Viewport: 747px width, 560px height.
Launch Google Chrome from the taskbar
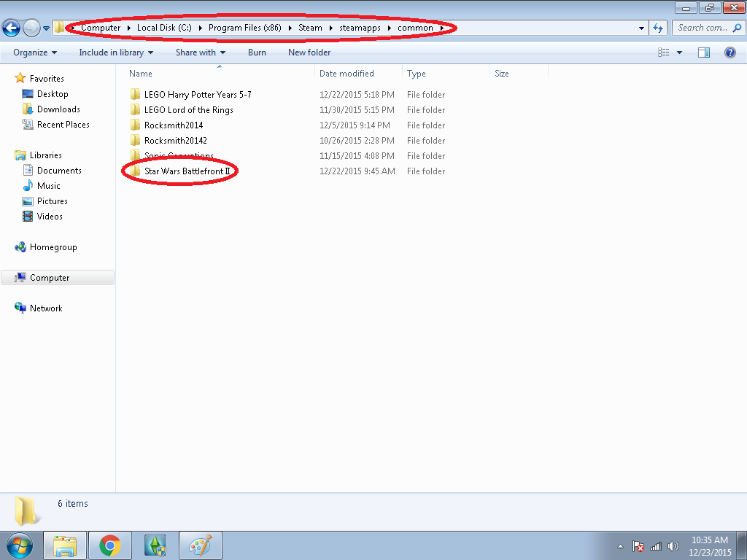click(110, 545)
